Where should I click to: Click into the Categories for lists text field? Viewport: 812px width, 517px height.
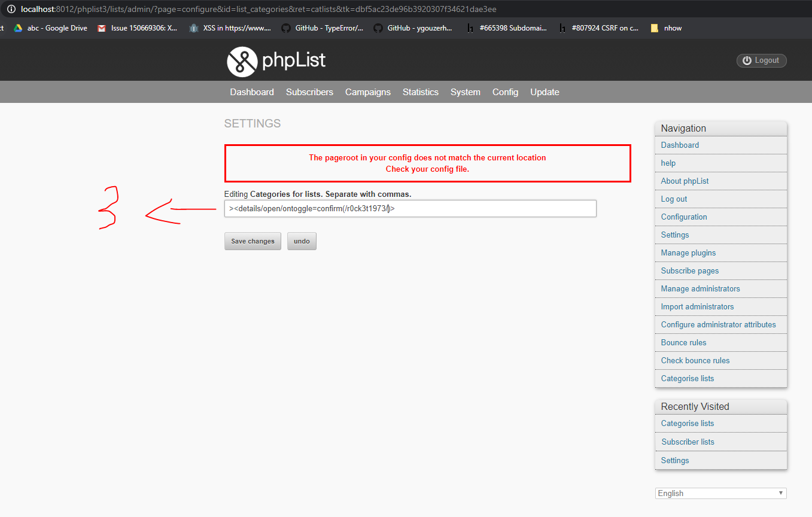point(410,208)
